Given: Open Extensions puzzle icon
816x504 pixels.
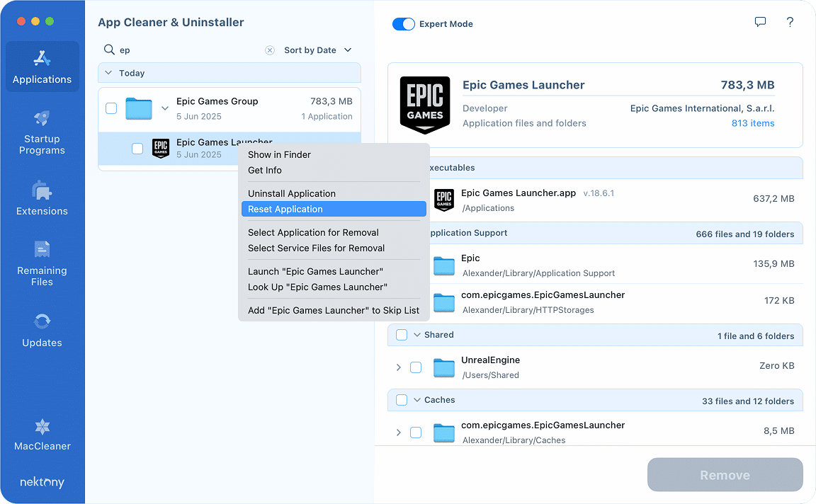Looking at the screenshot, I should coord(42,191).
